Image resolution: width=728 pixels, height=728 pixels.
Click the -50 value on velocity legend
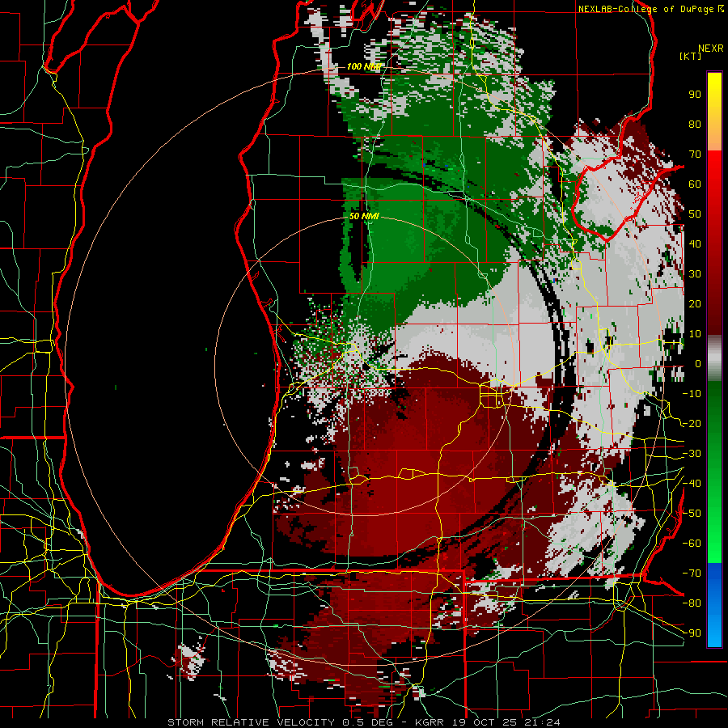click(x=692, y=514)
